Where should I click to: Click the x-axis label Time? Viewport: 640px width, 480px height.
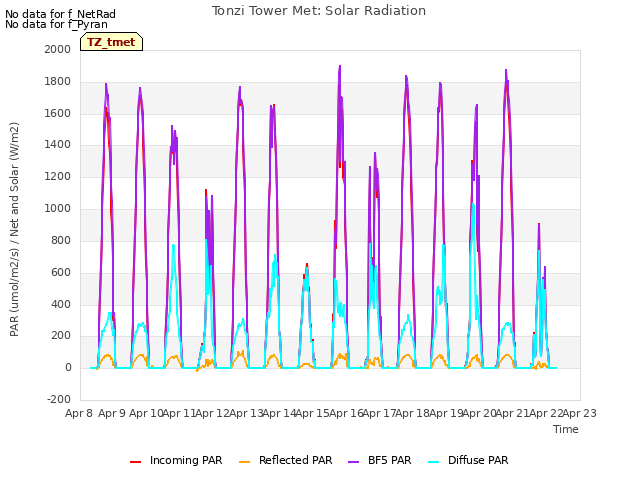[x=566, y=429]
